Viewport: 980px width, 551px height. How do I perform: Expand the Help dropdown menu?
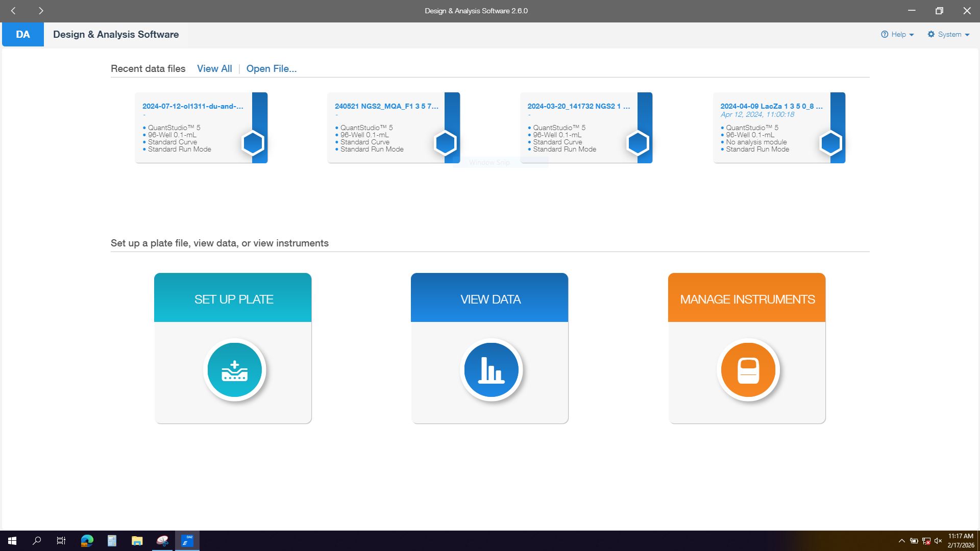coord(897,35)
